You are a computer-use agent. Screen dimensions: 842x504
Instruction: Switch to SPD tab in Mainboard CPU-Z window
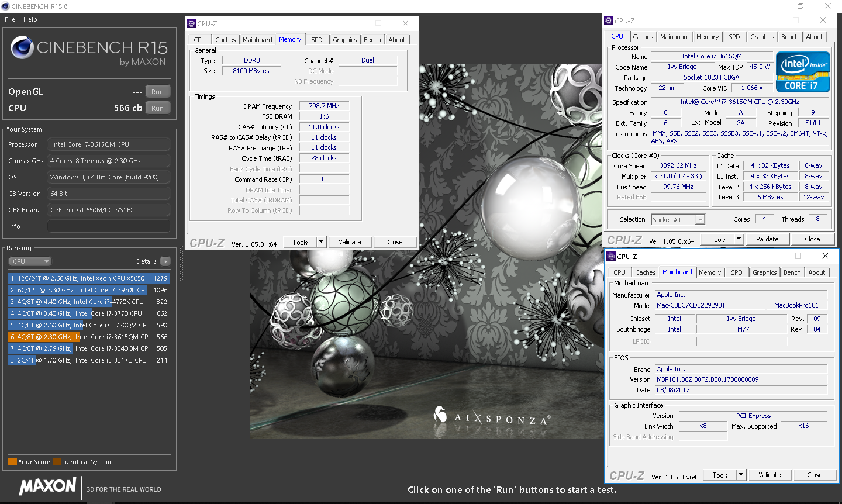(x=736, y=273)
